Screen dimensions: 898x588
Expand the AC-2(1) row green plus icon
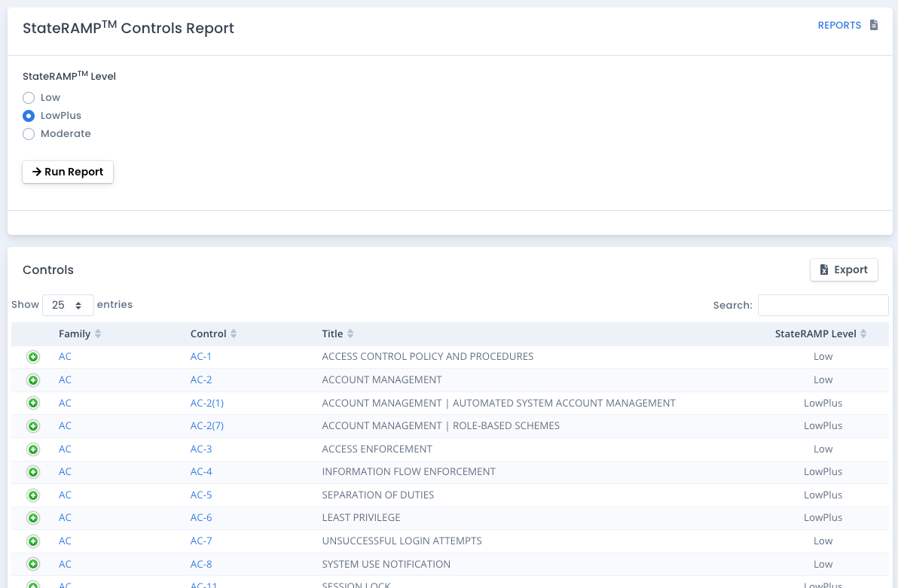[33, 403]
